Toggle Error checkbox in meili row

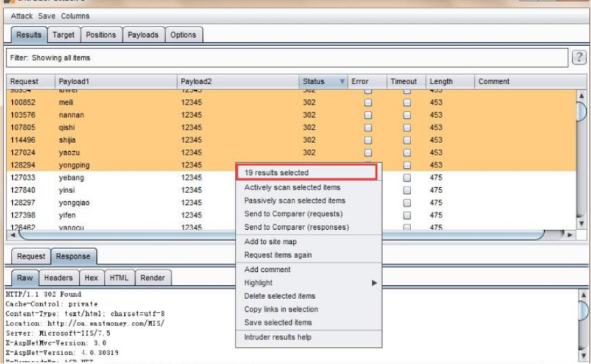click(x=368, y=102)
